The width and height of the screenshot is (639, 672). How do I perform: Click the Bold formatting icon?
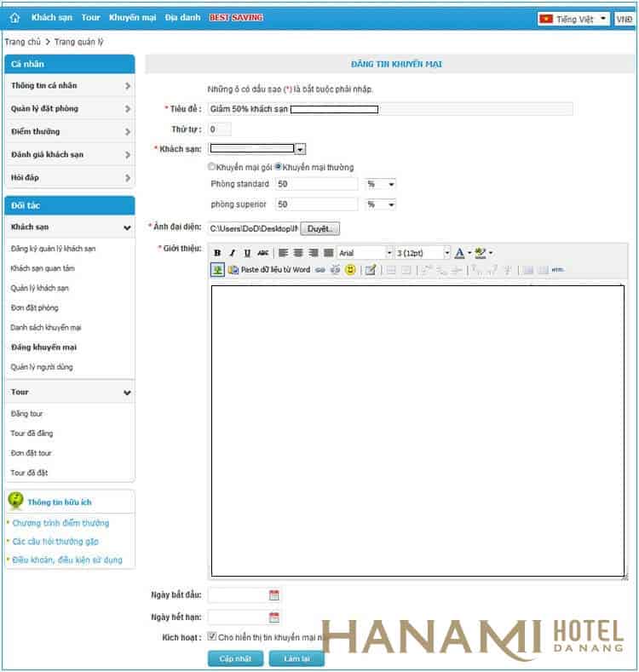click(x=217, y=253)
